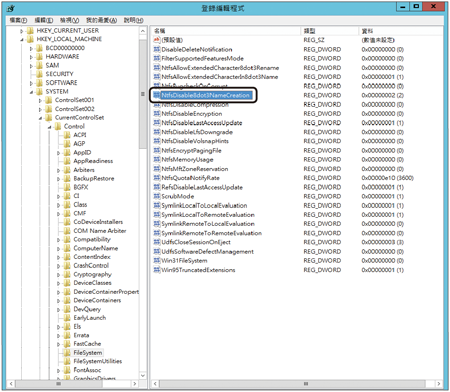Click the NtfsMftZoneReservation DWORD icon
450x392 pixels.
click(x=157, y=169)
